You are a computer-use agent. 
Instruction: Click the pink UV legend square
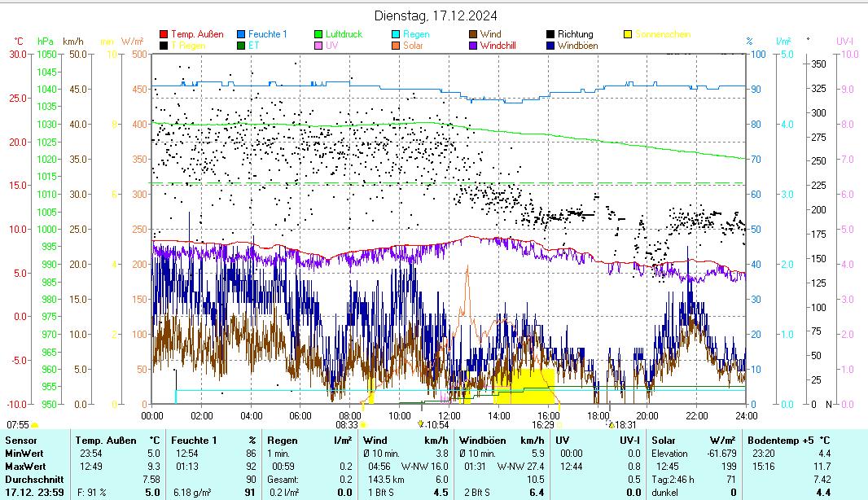click(318, 46)
